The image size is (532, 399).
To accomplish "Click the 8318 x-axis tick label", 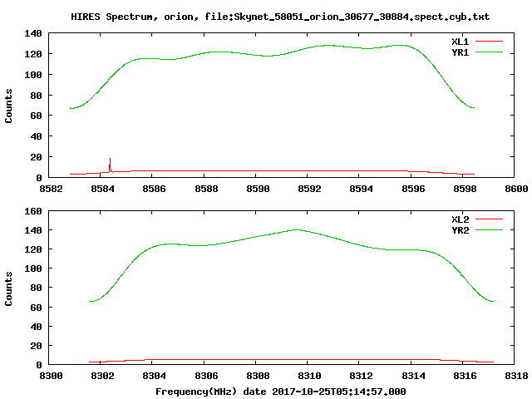I will tap(516, 377).
